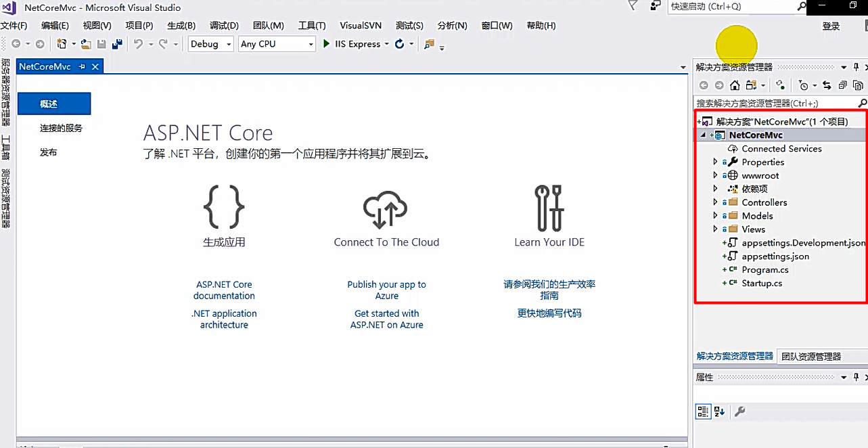Expand the Models folder node
The width and height of the screenshot is (868, 448).
coord(716,216)
